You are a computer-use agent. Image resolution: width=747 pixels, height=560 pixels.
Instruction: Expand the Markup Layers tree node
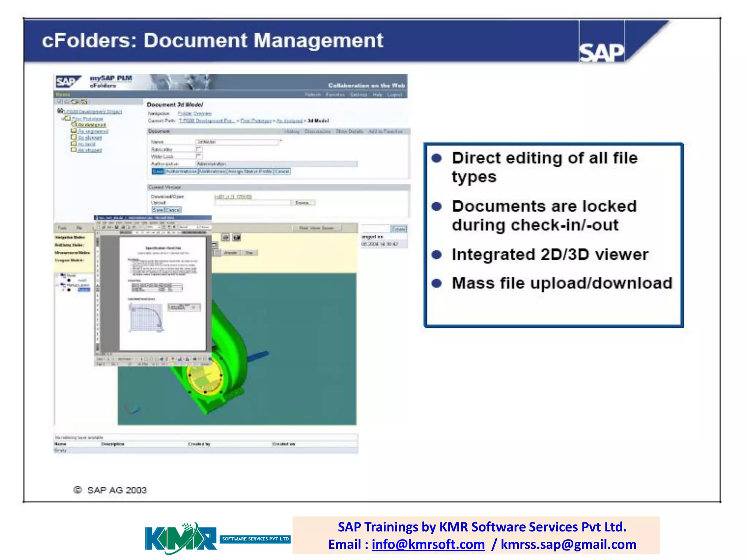pos(58,285)
